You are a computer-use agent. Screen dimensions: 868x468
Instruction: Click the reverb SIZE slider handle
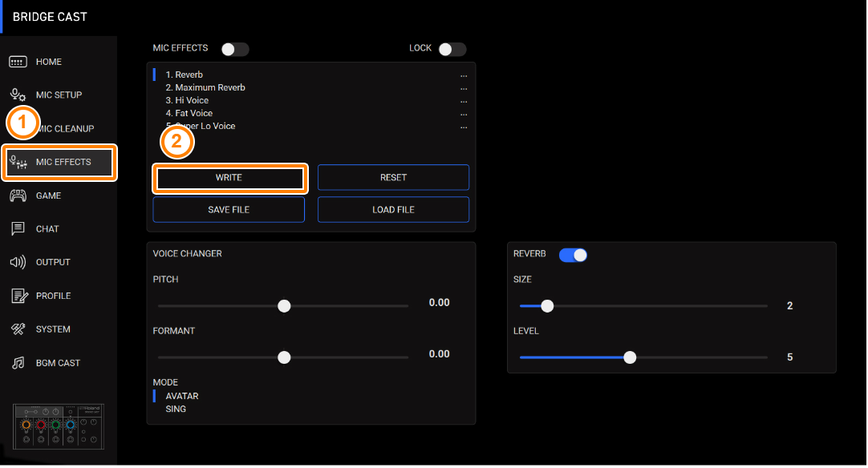(x=547, y=306)
